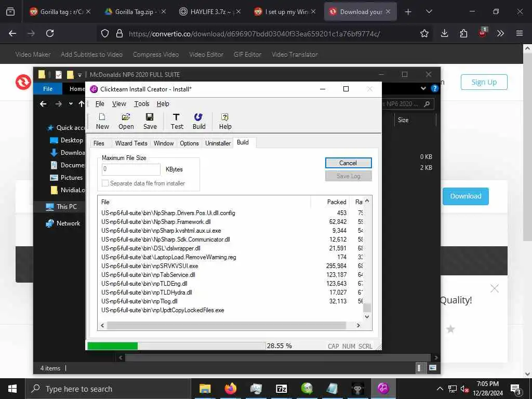Click the Test toolbar icon
This screenshot has width=532, height=399.
pos(177,121)
